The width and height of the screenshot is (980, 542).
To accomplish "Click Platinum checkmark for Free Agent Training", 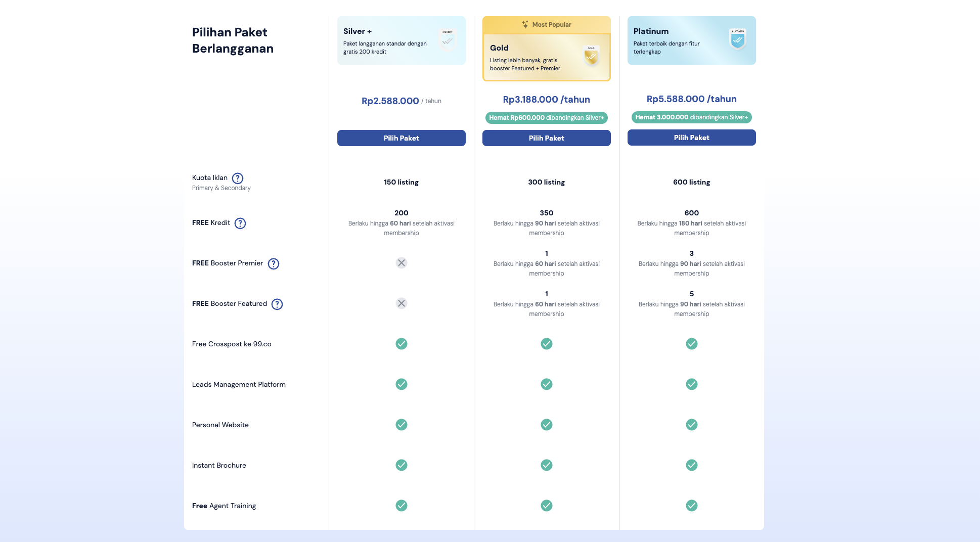I will [692, 506].
